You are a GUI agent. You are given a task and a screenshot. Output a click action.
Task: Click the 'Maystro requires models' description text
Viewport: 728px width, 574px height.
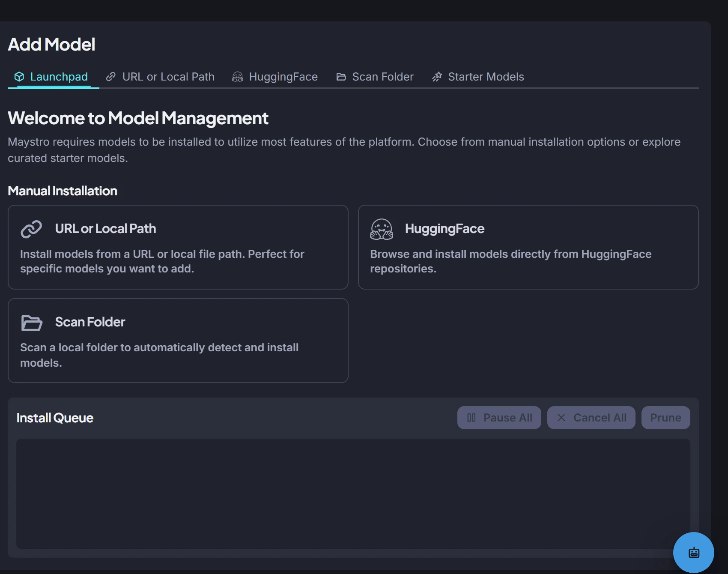point(344,150)
